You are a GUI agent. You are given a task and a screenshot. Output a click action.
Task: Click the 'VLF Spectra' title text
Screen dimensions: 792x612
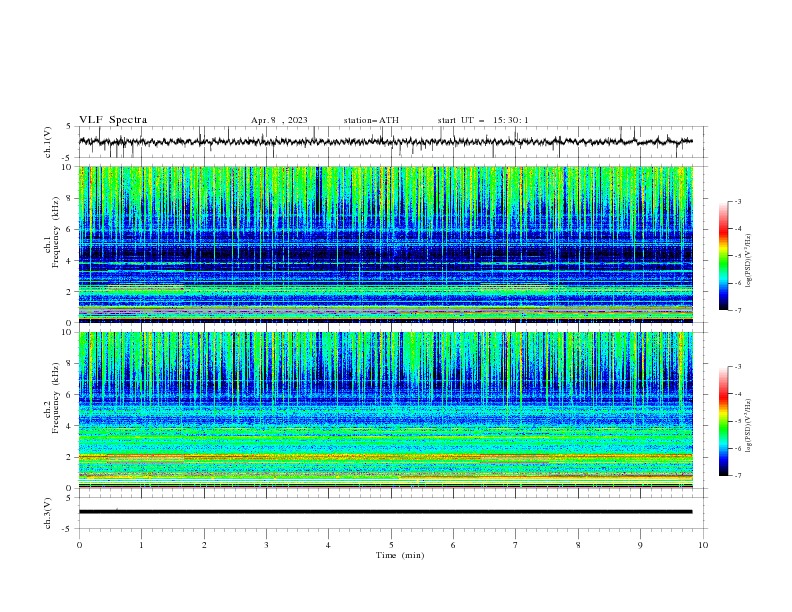pos(113,120)
